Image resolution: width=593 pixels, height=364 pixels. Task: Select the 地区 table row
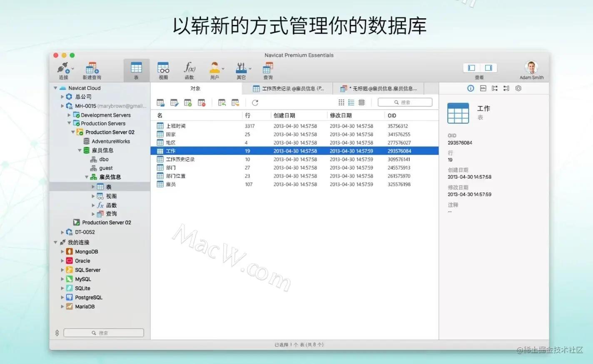(x=294, y=142)
